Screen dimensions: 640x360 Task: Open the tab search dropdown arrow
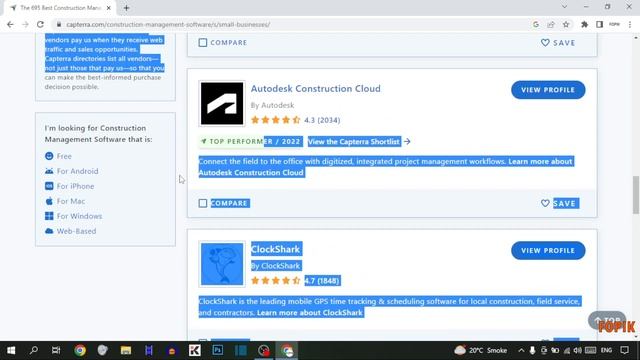tap(564, 7)
